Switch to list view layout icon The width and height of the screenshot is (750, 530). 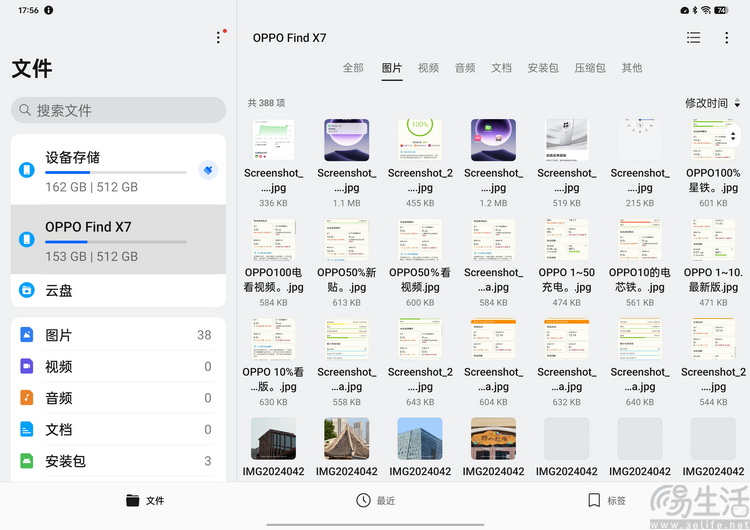click(x=693, y=38)
